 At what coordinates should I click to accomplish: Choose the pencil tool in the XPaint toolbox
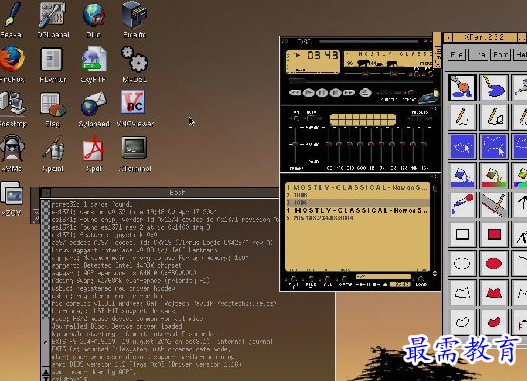pyautogui.click(x=462, y=117)
